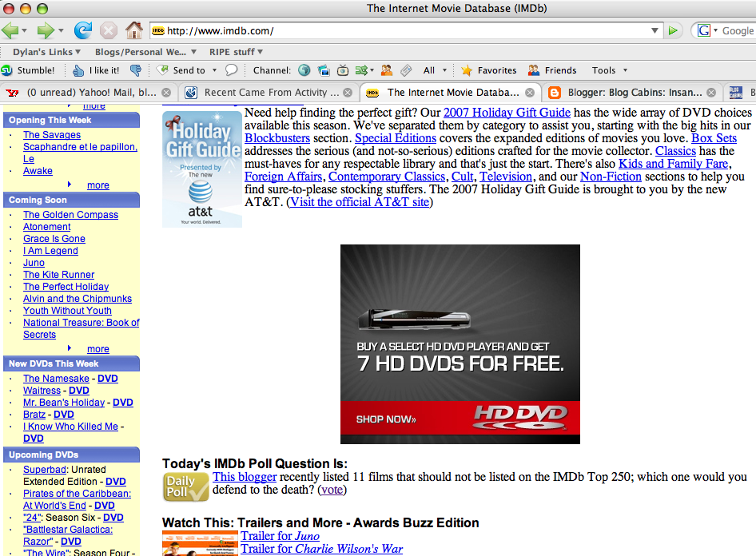Click the Google search field
Viewport: 756px width, 556px height.
(x=738, y=31)
